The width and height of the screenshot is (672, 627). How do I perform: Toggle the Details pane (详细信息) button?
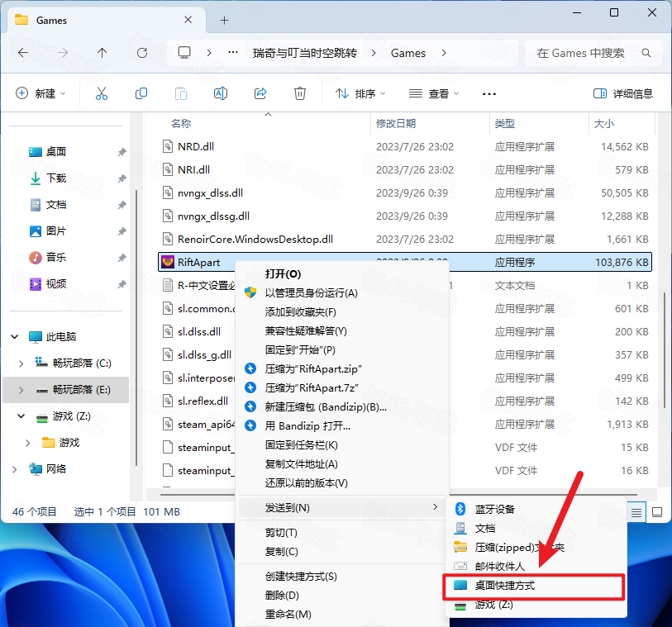[622, 93]
